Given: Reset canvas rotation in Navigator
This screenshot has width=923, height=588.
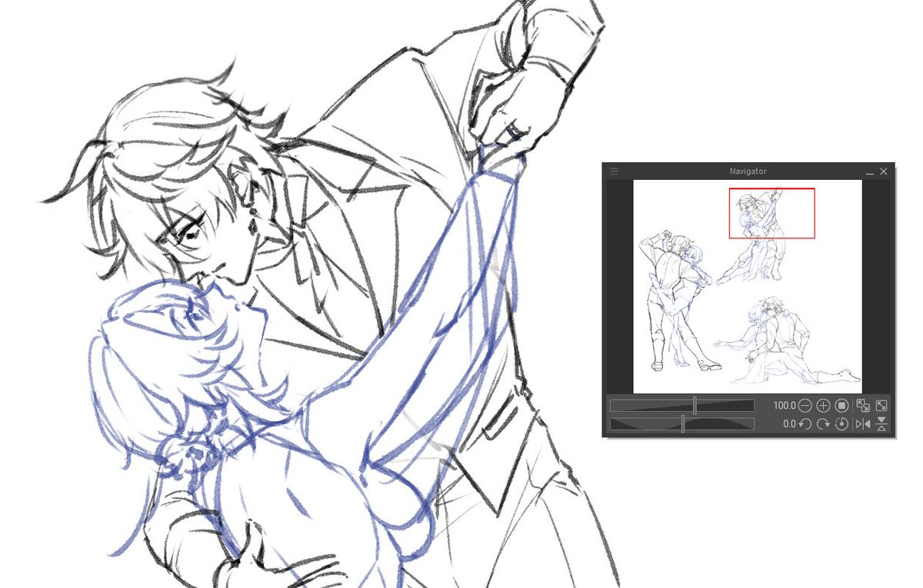Looking at the screenshot, I should [842, 424].
